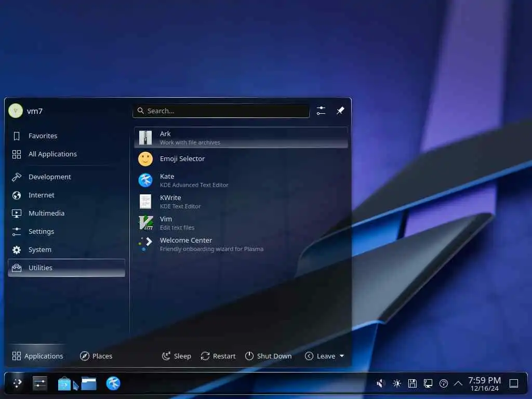Open launcher configuration sliders icon
The width and height of the screenshot is (532, 399).
click(321, 111)
